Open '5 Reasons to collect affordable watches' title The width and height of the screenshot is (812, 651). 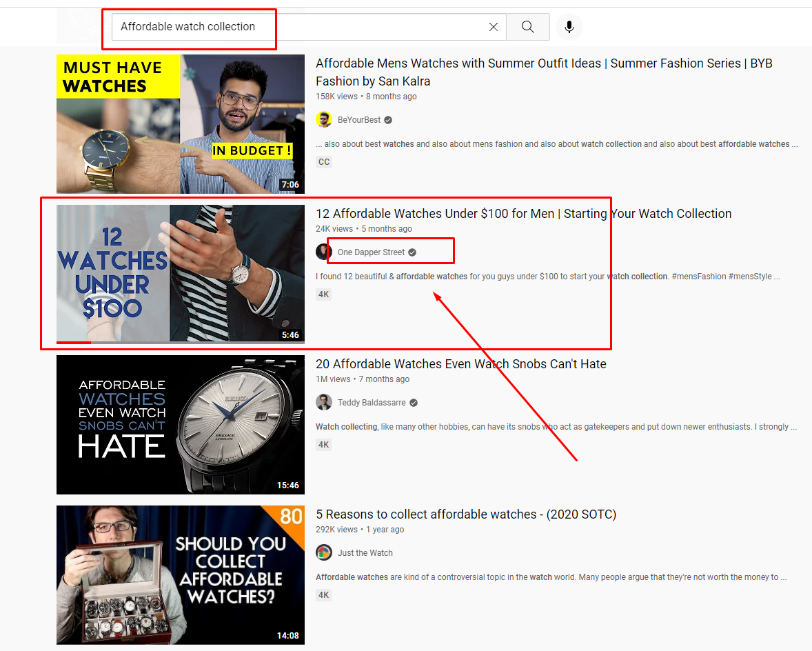465,514
